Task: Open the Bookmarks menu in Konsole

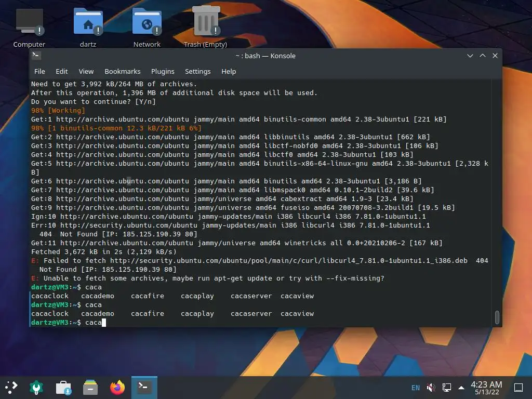Action: [123, 72]
